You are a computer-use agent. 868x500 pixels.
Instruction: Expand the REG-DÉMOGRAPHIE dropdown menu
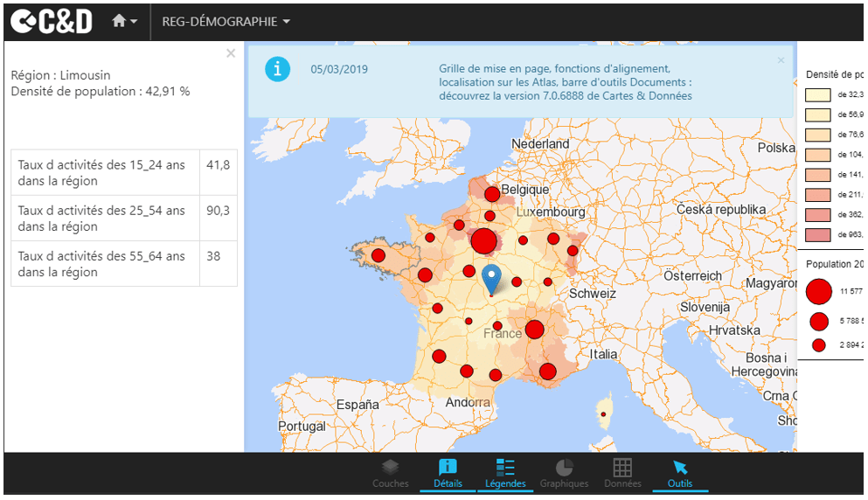(x=226, y=21)
